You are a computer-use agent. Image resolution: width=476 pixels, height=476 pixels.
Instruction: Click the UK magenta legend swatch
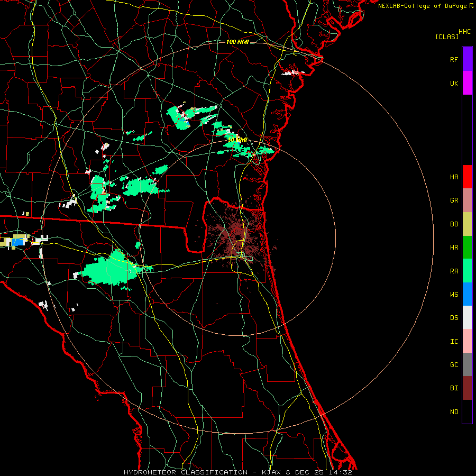pos(467,83)
